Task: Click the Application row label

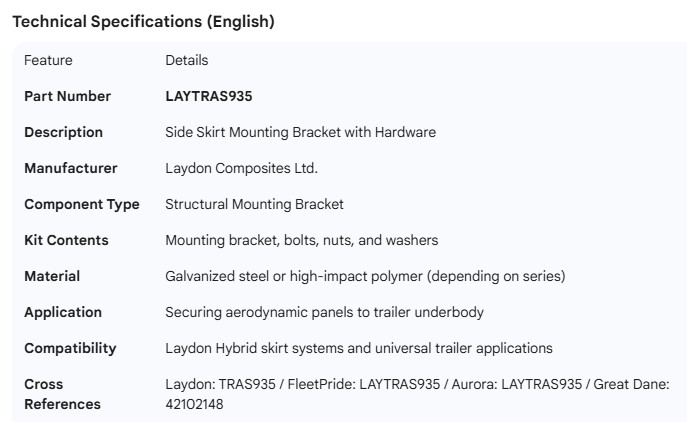Action: (63, 312)
